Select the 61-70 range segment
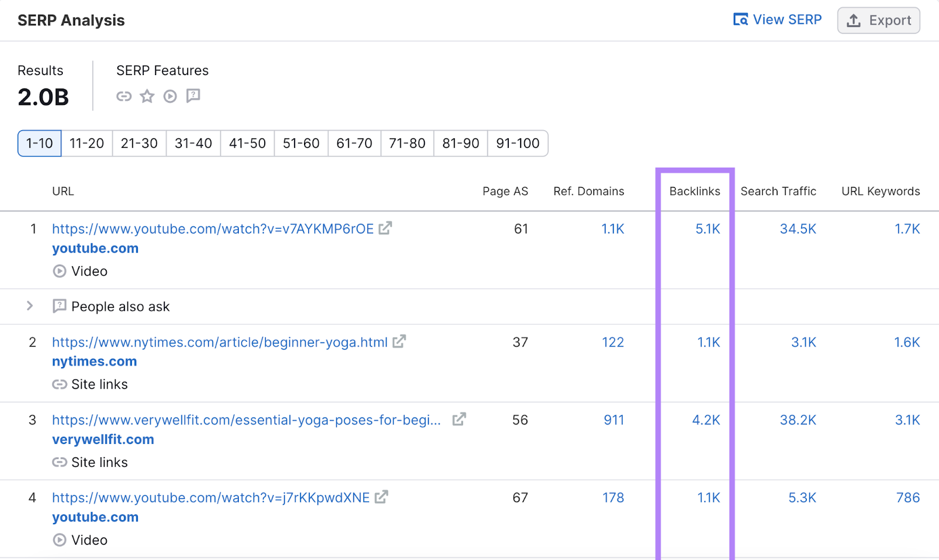This screenshot has height=560, width=939. click(x=354, y=143)
